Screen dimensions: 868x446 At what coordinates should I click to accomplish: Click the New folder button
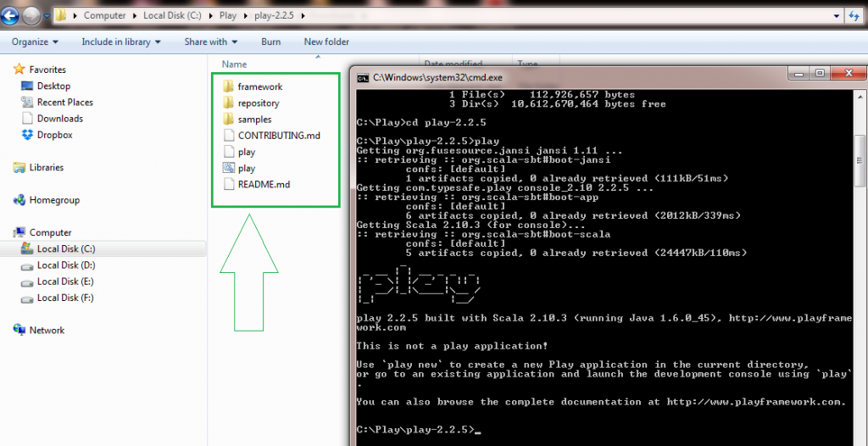[326, 42]
